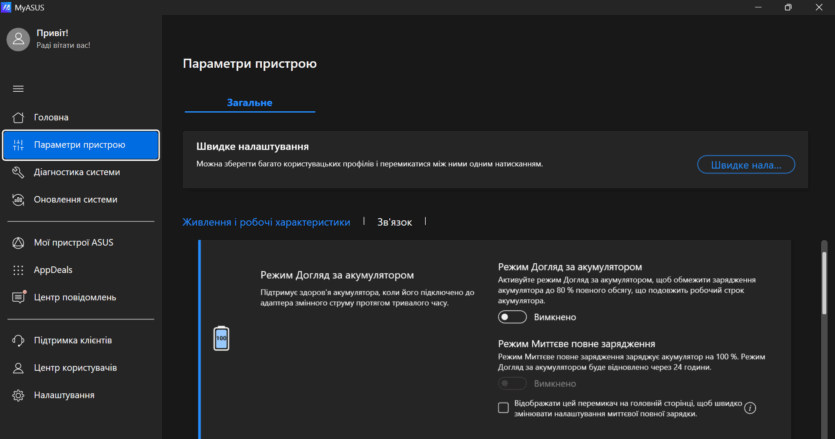The width and height of the screenshot is (835, 439).
Task: Click the Діагностика системи wrench icon
Action: pos(17,172)
